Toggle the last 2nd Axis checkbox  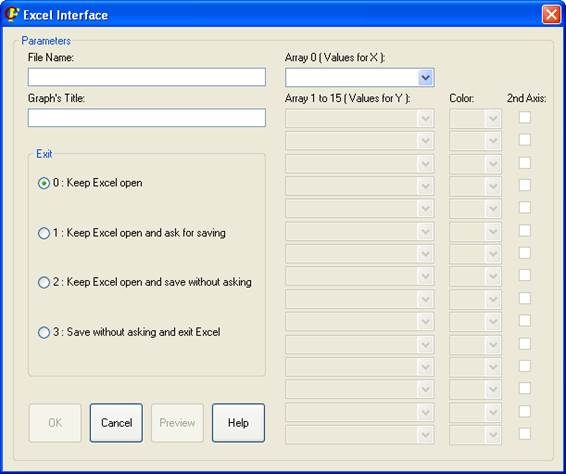pyautogui.click(x=524, y=434)
